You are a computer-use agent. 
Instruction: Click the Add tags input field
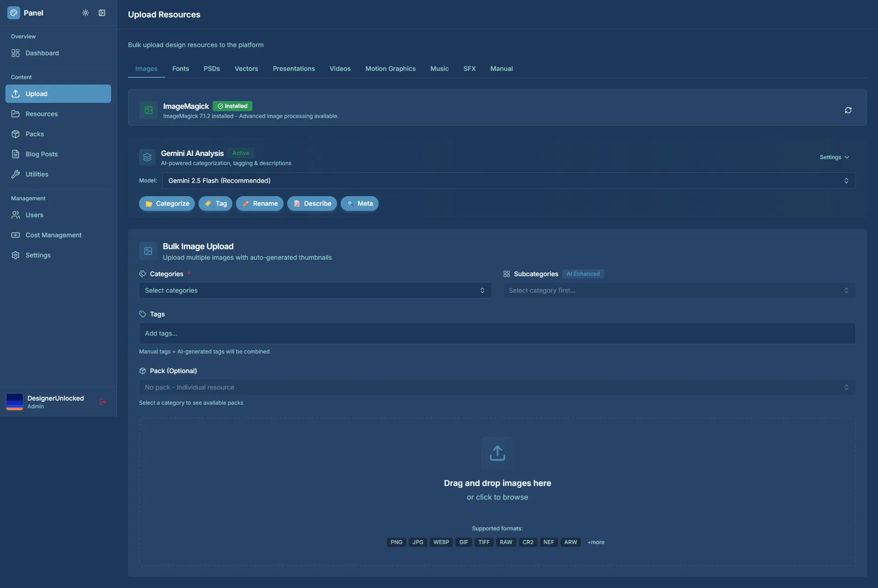497,333
